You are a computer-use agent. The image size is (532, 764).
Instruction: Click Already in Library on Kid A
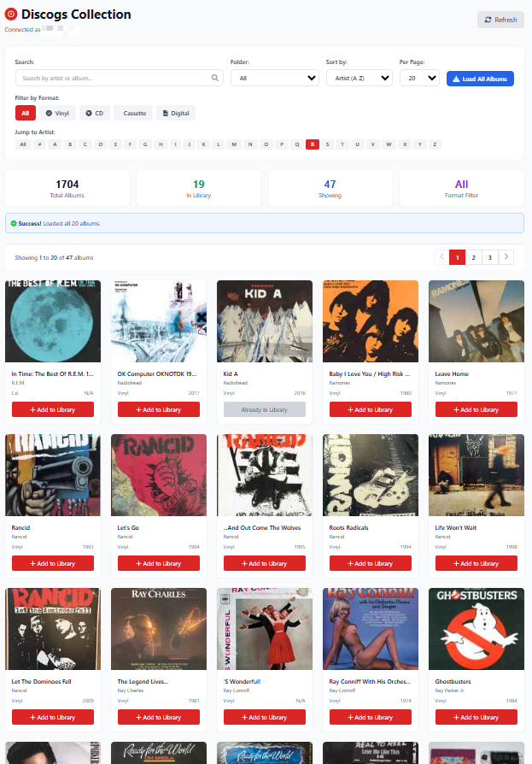point(265,409)
